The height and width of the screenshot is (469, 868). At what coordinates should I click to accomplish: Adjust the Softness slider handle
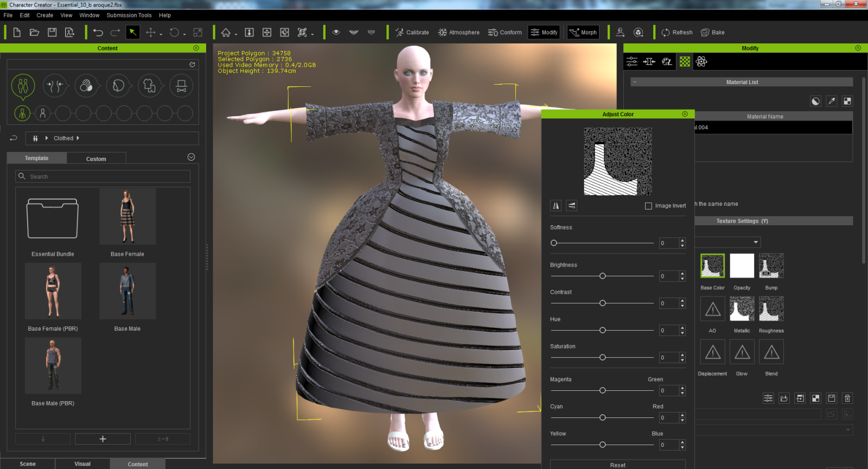[554, 243]
